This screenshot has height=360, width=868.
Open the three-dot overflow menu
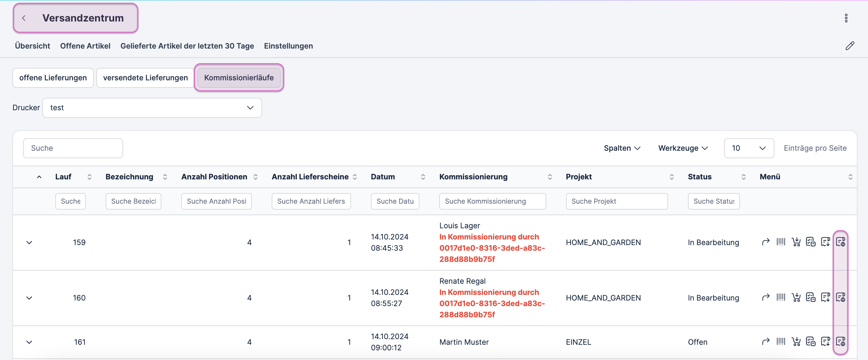tap(846, 18)
